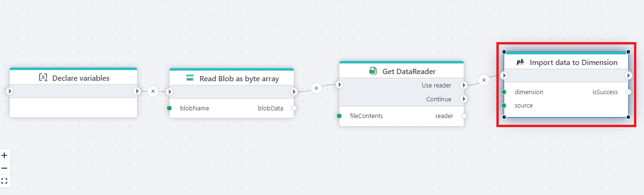Click the isSuccess output port
This screenshot has height=195, width=644.
pyautogui.click(x=629, y=92)
